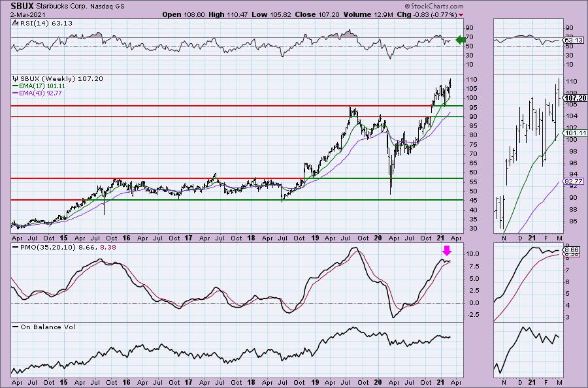
Task: Click the boxed 101.11 EMA value tag
Action: [x=575, y=133]
